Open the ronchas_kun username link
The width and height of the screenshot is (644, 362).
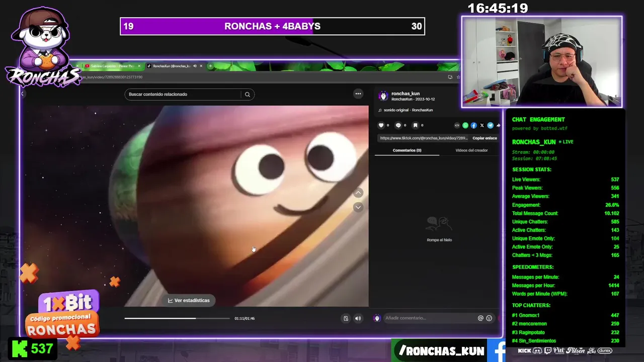(x=406, y=94)
